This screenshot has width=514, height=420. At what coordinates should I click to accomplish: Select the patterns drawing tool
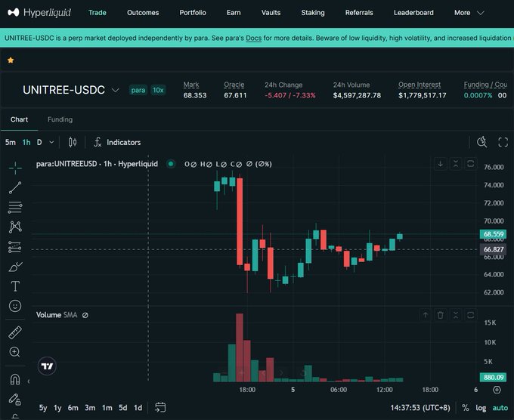(x=15, y=227)
